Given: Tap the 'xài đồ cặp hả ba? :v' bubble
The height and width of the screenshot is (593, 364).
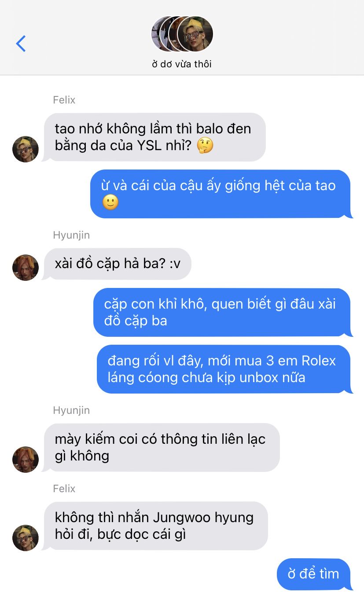Looking at the screenshot, I should pos(118,264).
